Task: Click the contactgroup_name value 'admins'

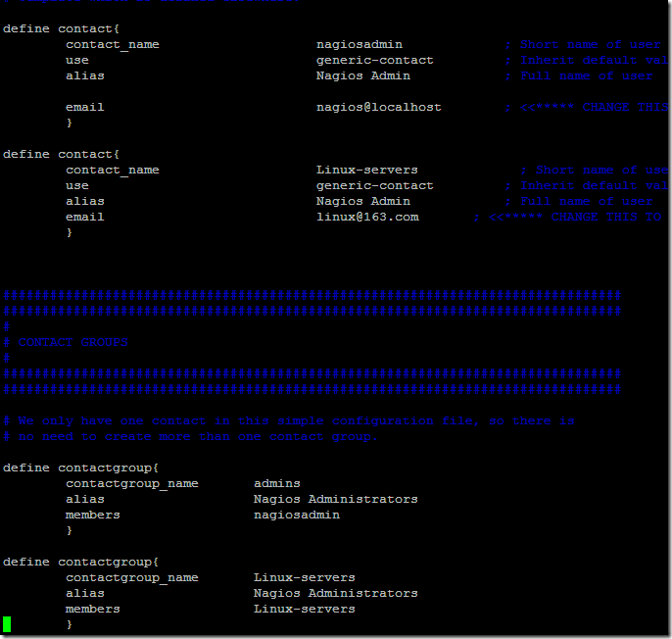Action: pyautogui.click(x=277, y=483)
